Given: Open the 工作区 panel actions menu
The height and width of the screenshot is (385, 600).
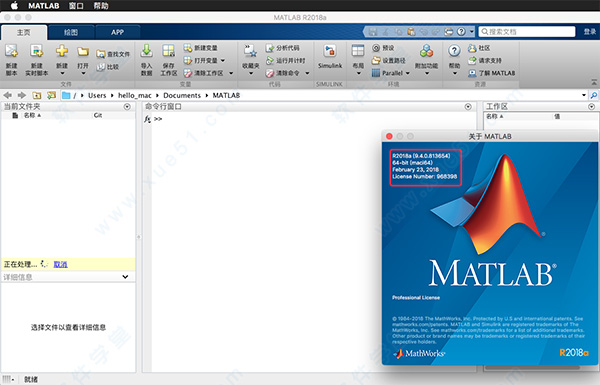Looking at the screenshot, I should point(592,107).
